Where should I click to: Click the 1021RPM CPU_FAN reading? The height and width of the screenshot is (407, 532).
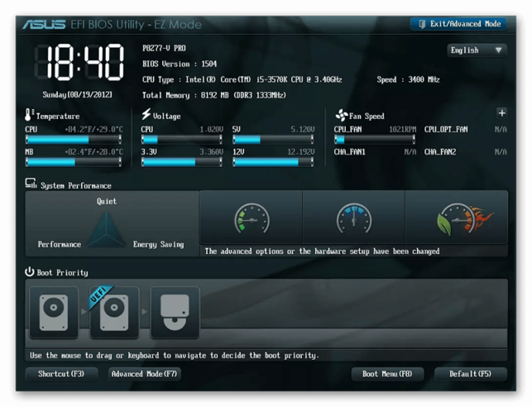pyautogui.click(x=402, y=129)
